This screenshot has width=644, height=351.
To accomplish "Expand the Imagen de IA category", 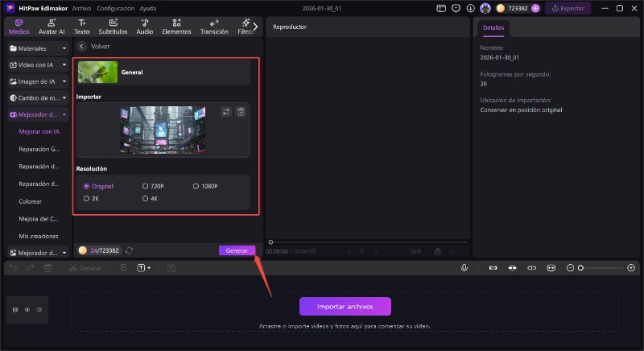I will (x=38, y=81).
